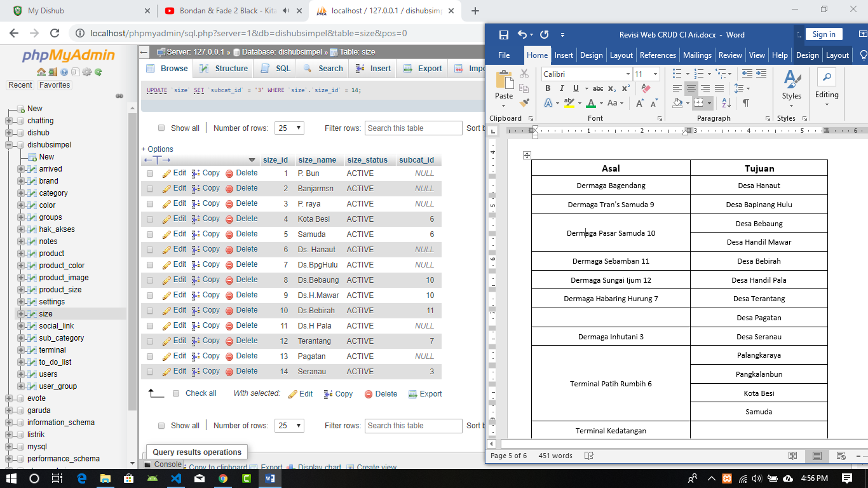Pick the yellow text highlight color button

(x=568, y=103)
